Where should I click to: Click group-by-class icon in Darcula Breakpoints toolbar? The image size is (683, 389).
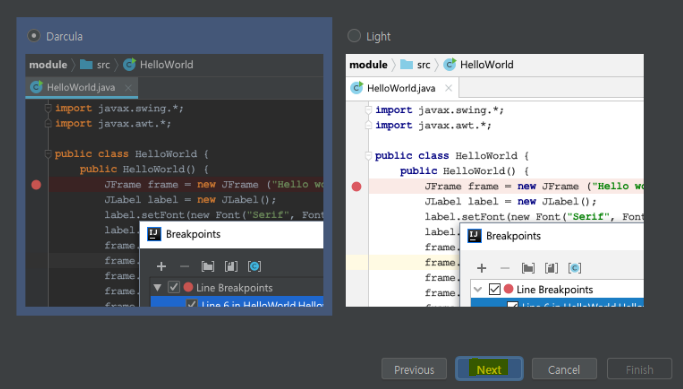(254, 266)
